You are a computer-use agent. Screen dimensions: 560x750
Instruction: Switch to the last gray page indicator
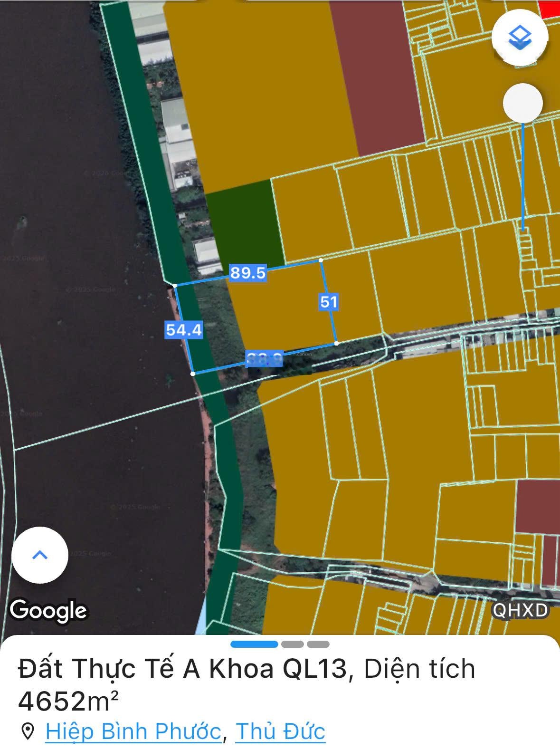tap(318, 644)
